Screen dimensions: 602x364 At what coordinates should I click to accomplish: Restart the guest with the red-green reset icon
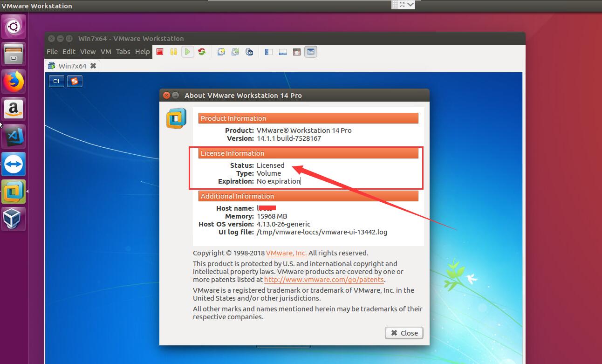pyautogui.click(x=202, y=52)
